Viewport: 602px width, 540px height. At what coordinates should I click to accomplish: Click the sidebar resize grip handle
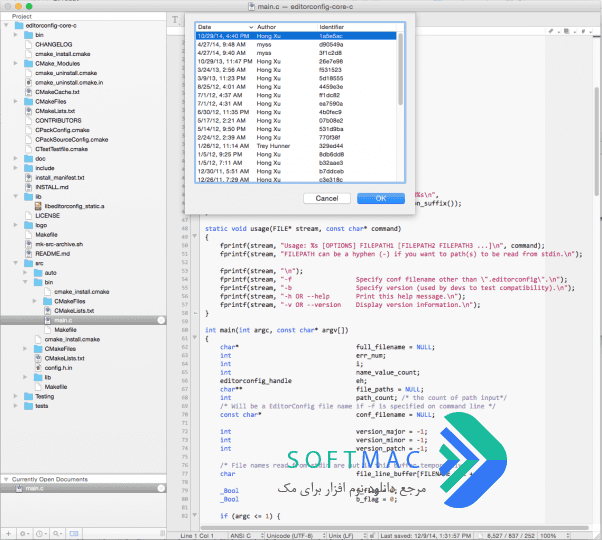162,534
